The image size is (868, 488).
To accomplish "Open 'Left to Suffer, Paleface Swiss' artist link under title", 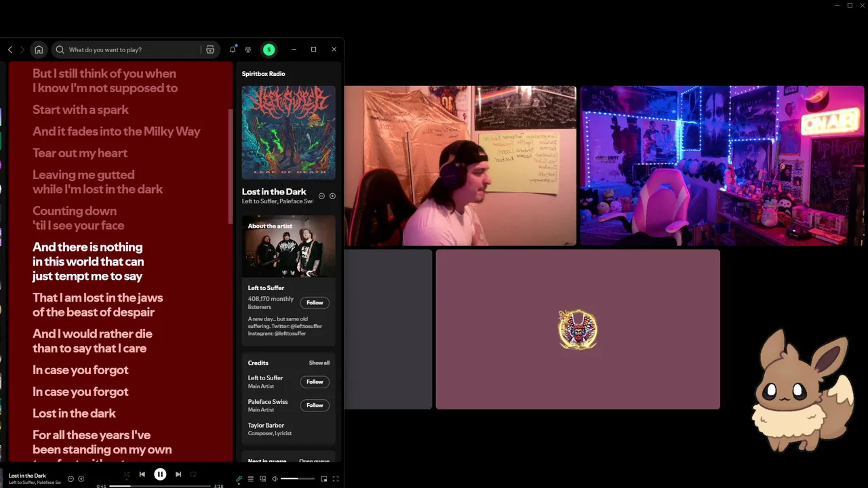I will click(277, 201).
